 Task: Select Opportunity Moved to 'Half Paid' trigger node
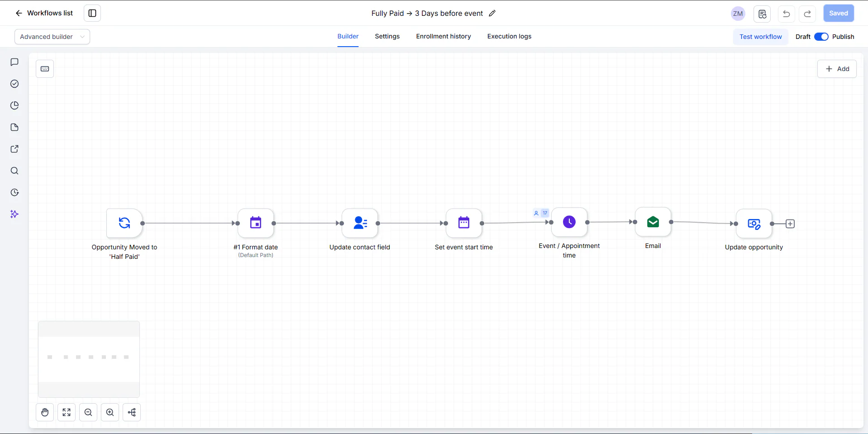point(124,223)
